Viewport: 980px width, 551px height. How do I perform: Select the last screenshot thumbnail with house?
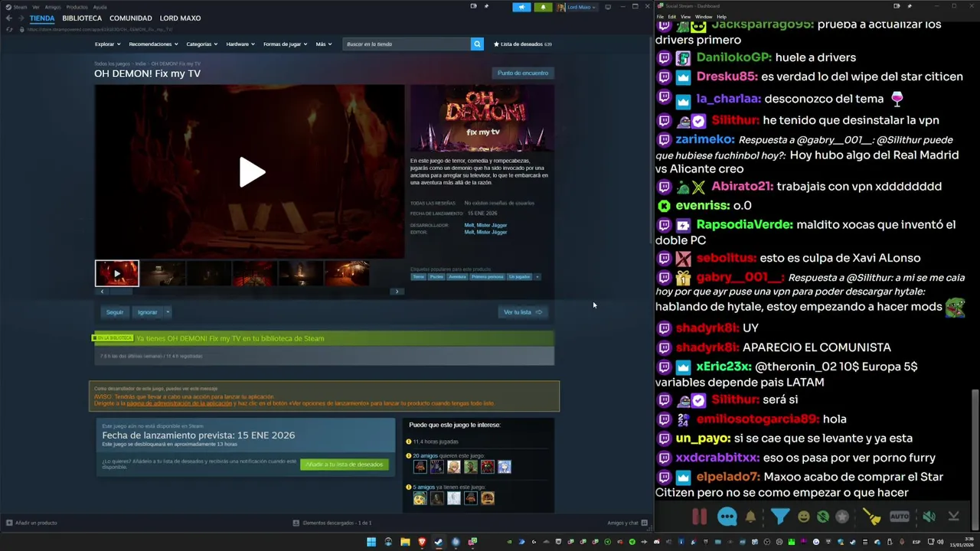coord(347,273)
